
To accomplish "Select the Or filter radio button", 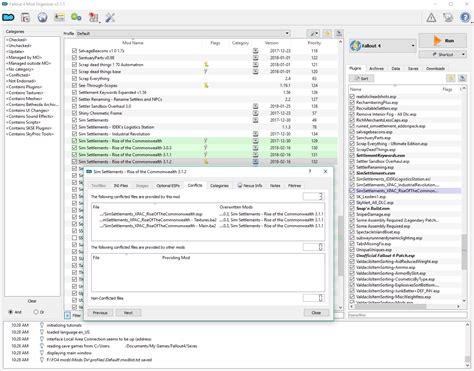I will coord(36,312).
